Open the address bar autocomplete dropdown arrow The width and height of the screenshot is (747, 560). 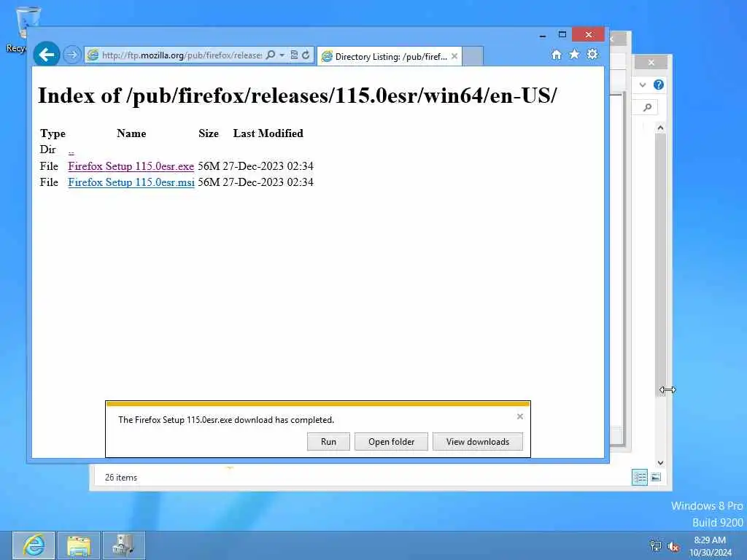click(282, 55)
